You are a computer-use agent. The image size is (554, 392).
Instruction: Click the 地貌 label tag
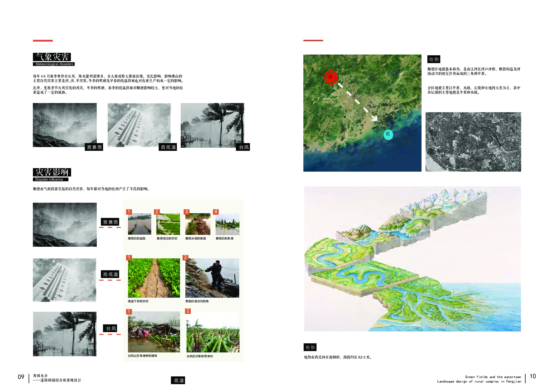click(434, 59)
